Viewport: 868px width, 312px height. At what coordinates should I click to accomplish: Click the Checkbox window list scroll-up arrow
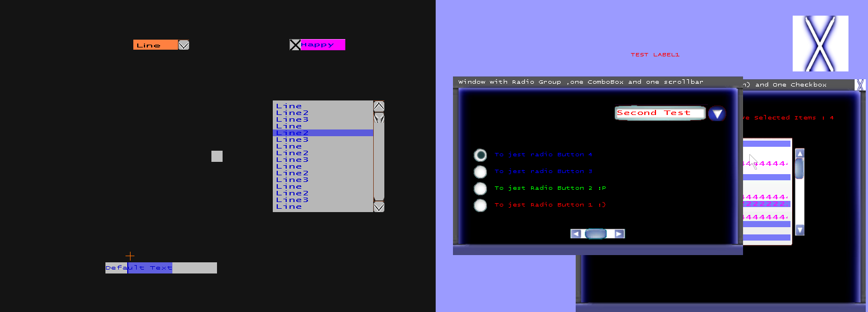(x=800, y=153)
